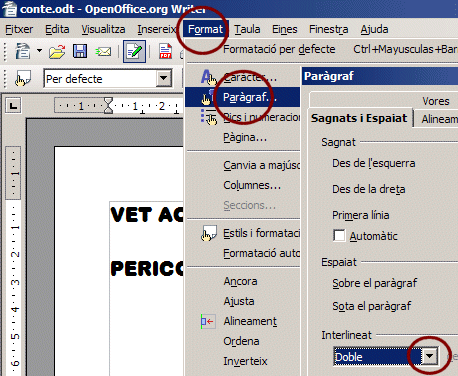Click the tab stop selector on the ruler
Image resolution: width=458 pixels, height=376 pixels.
[13, 106]
